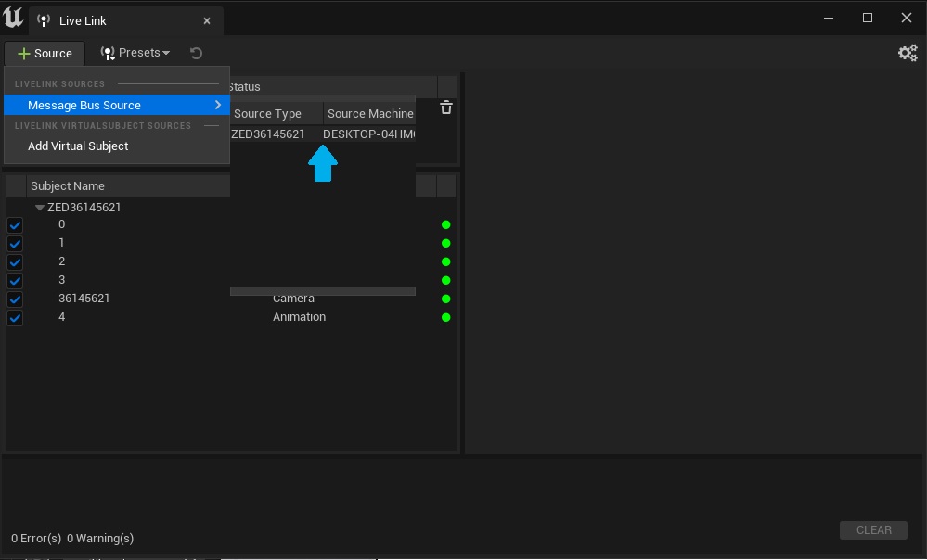Click the Live Link tab antenna icon
The width and height of the screenshot is (927, 560).
pyautogui.click(x=44, y=20)
